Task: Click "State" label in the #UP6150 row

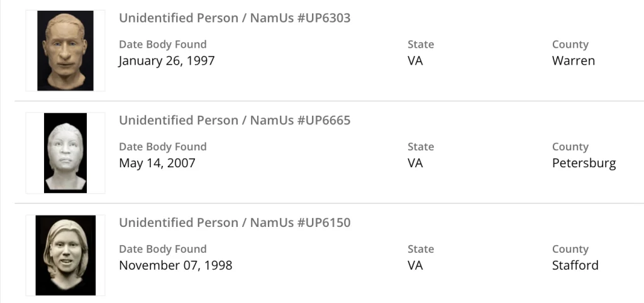Action: click(x=421, y=249)
